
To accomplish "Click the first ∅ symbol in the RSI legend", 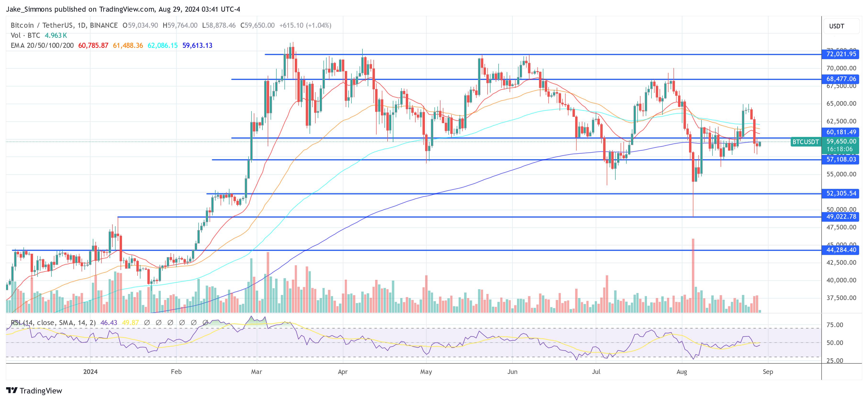I will coord(147,323).
